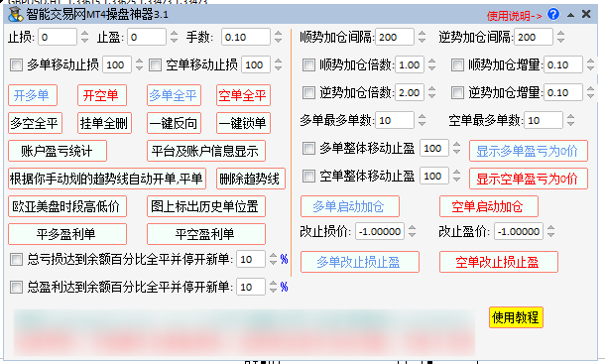The width and height of the screenshot is (605, 364).
Task: Adjust the 逆势加仓倍数 spinner
Action: (x=432, y=92)
